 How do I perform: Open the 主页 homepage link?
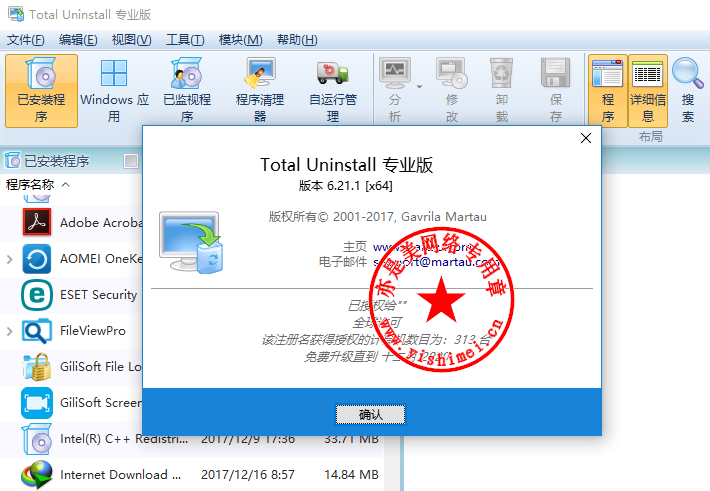tap(423, 247)
